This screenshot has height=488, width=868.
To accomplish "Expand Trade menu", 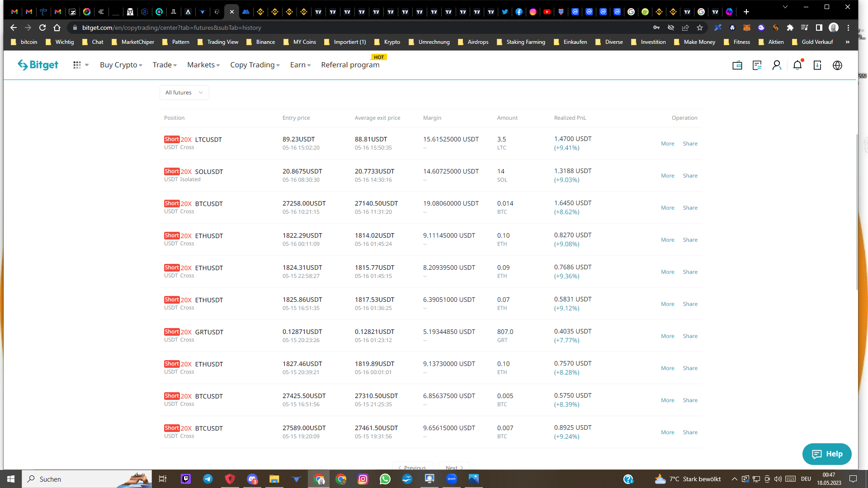I will point(165,65).
